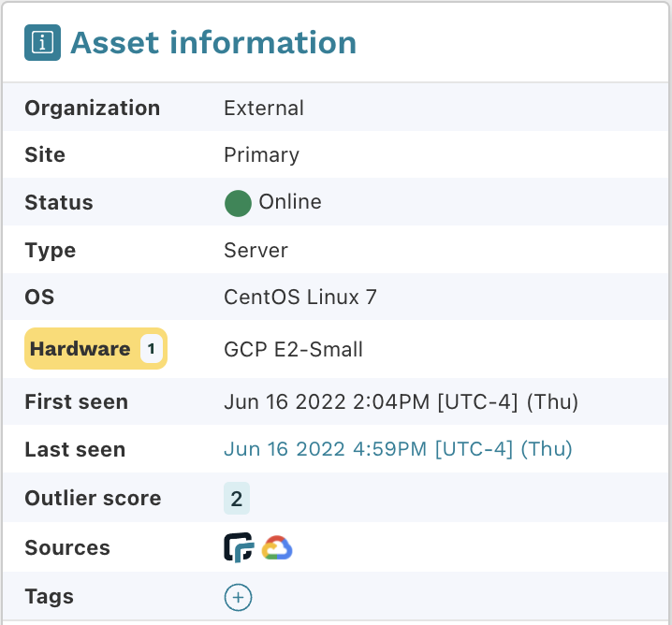Viewport: 672px width, 625px height.
Task: Click the Google Cloud source icon
Action: pos(277,547)
